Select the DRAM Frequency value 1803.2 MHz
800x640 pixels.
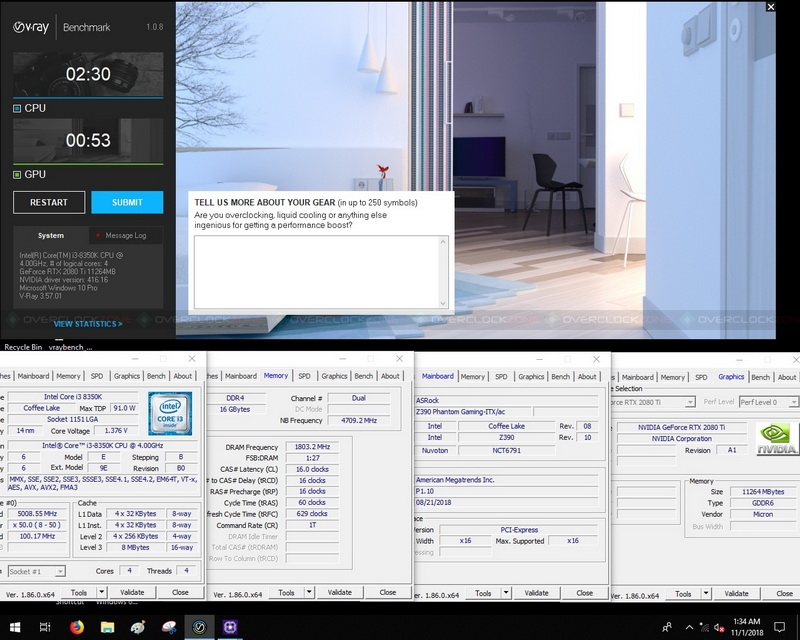(312, 447)
